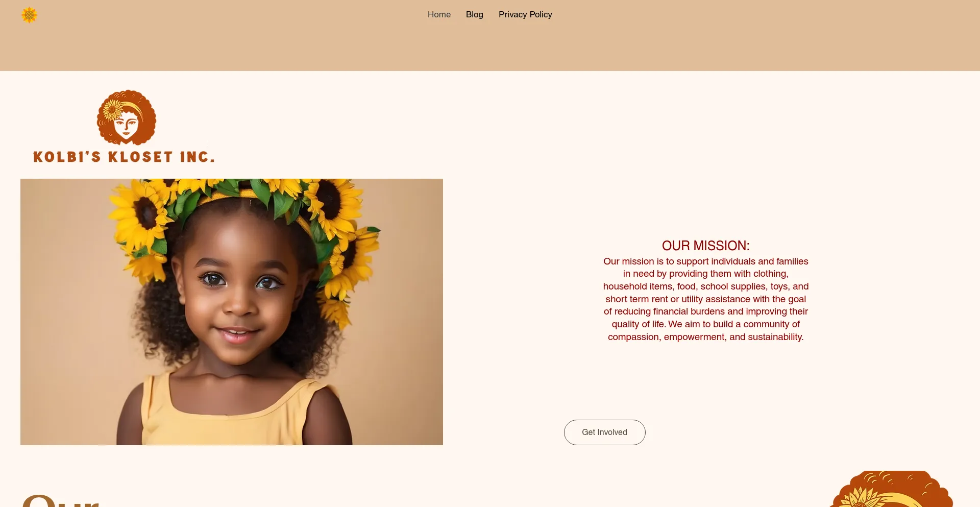Screen dimensions: 980x507
Task: Click the first line of the mission statement
Action: point(705,261)
